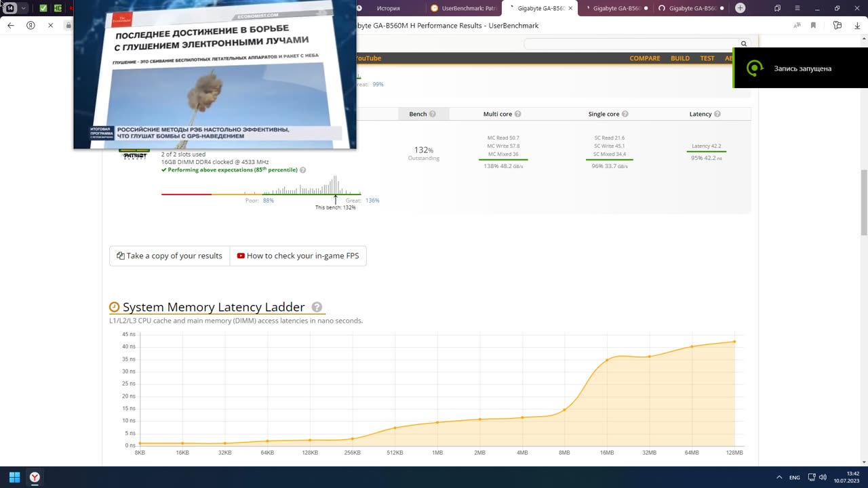The width and height of the screenshot is (868, 488).
Task: Close the active Gigabyte GA-B560 tab
Action: (x=570, y=8)
